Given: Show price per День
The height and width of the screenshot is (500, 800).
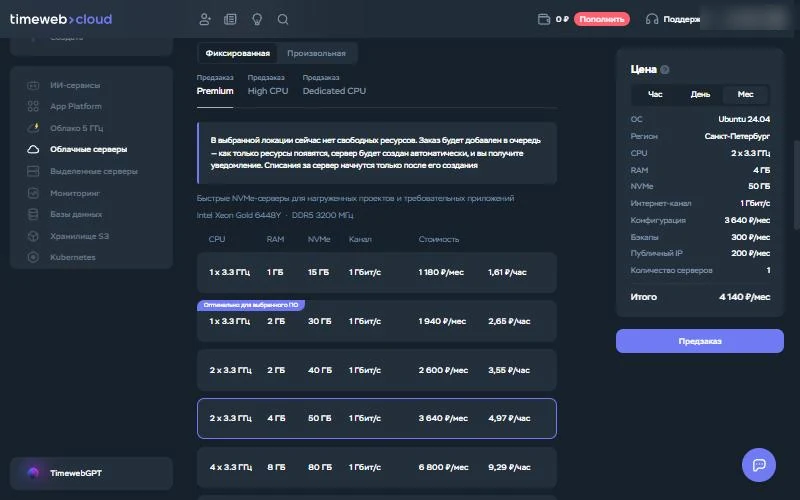Looking at the screenshot, I should 700,94.
